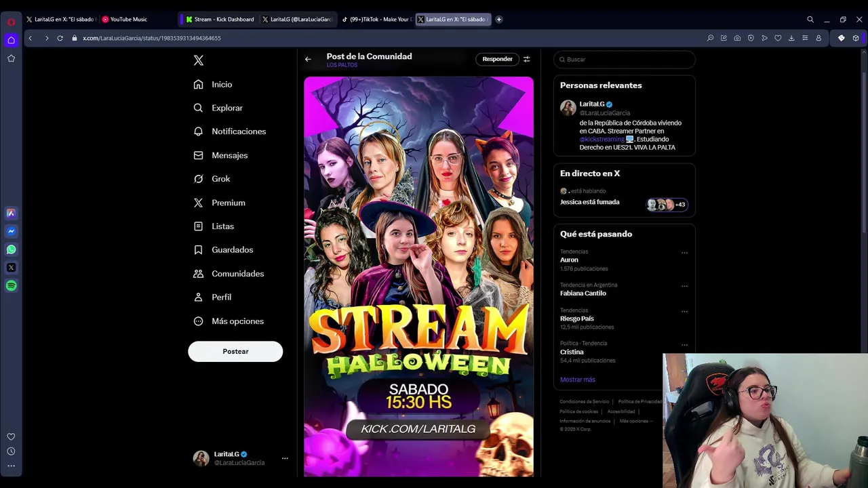Open Opera sidebar bookmarks star
Image resolution: width=868 pixels, height=488 pixels.
click(11, 58)
